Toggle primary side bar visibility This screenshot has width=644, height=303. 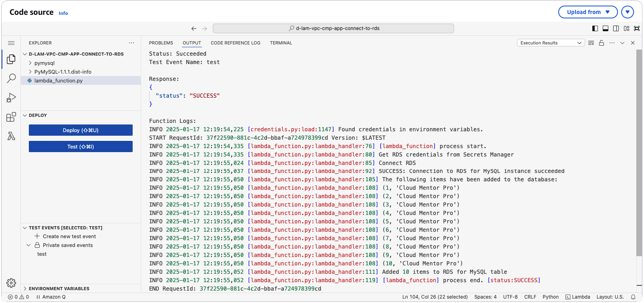point(595,28)
